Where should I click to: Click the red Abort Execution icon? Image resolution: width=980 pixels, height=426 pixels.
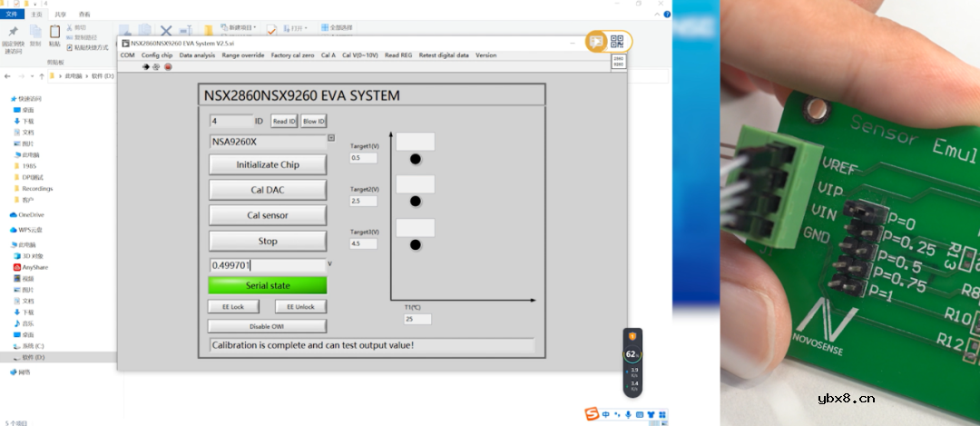[168, 66]
